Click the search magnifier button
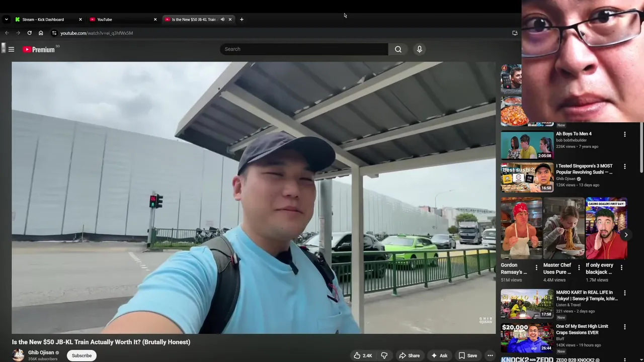Screen dimensions: 644x362 coord(398,49)
